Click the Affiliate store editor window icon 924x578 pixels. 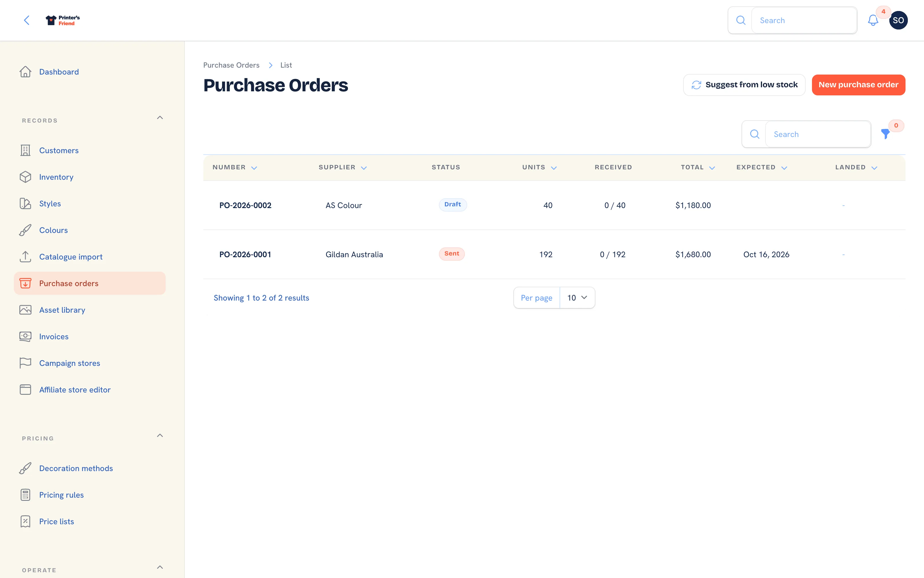(x=25, y=390)
